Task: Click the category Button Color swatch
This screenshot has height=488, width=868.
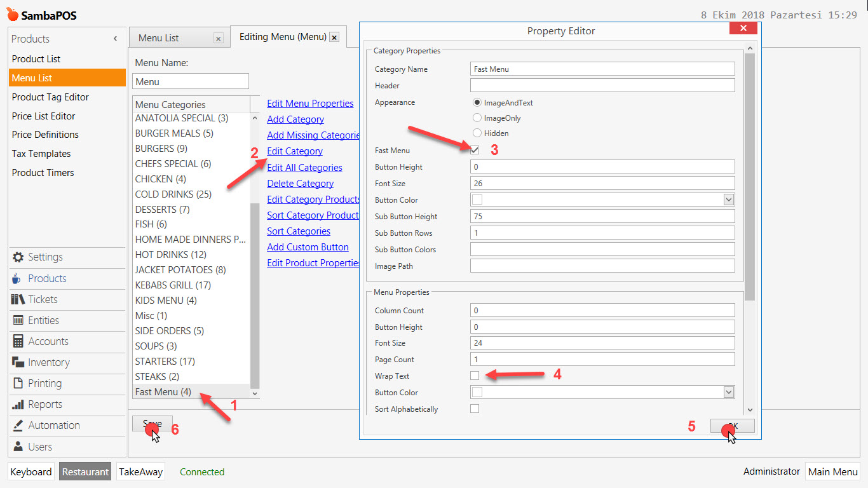Action: pyautogui.click(x=477, y=200)
